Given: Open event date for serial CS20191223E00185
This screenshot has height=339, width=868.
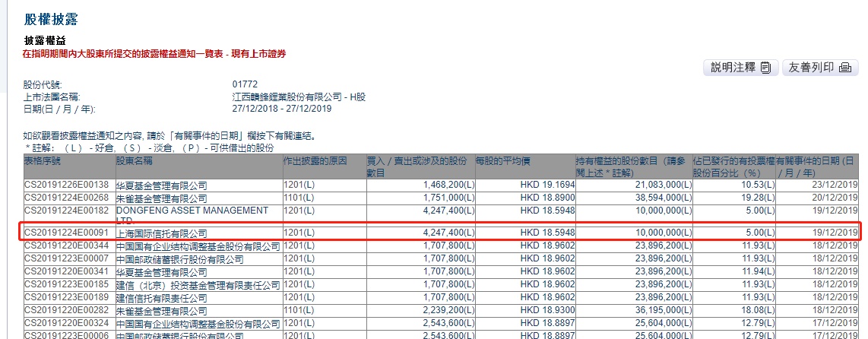Looking at the screenshot, I should [x=836, y=285].
